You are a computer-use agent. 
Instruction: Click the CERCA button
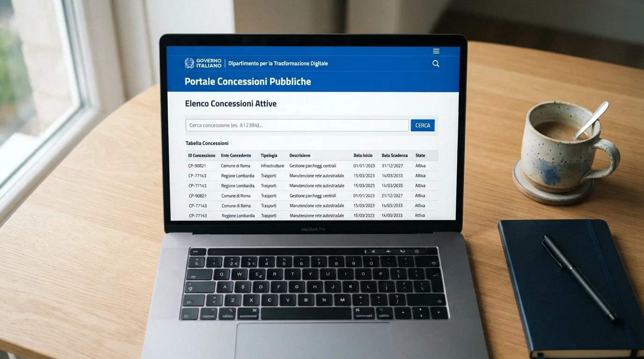coord(423,125)
